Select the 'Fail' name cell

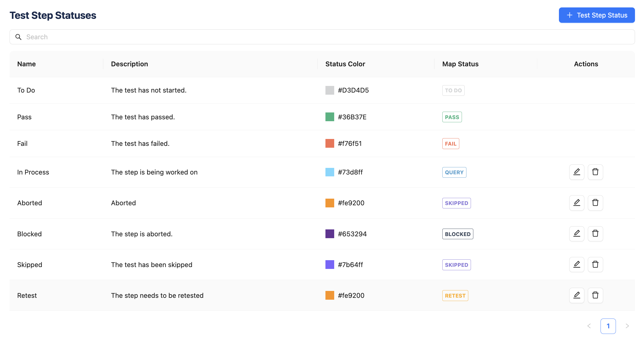22,143
